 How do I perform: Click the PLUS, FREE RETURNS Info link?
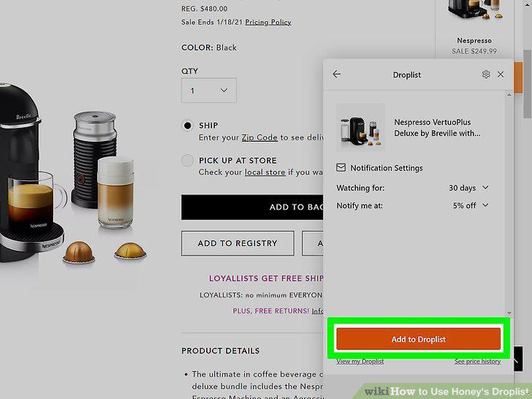(317, 311)
